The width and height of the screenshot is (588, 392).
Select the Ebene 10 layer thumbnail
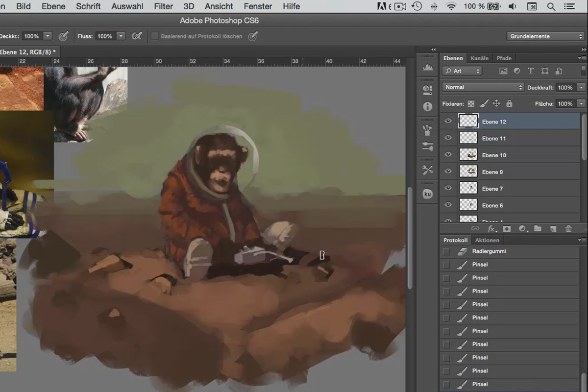click(x=468, y=155)
